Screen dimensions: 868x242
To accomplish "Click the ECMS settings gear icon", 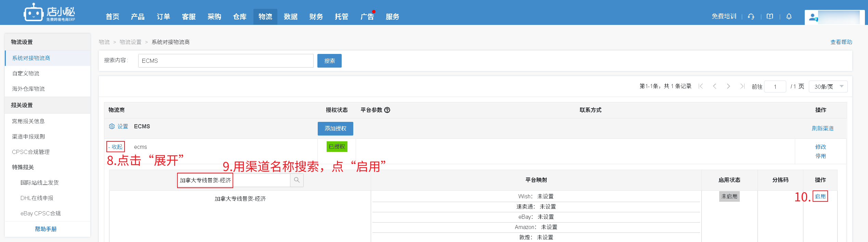I will (112, 126).
